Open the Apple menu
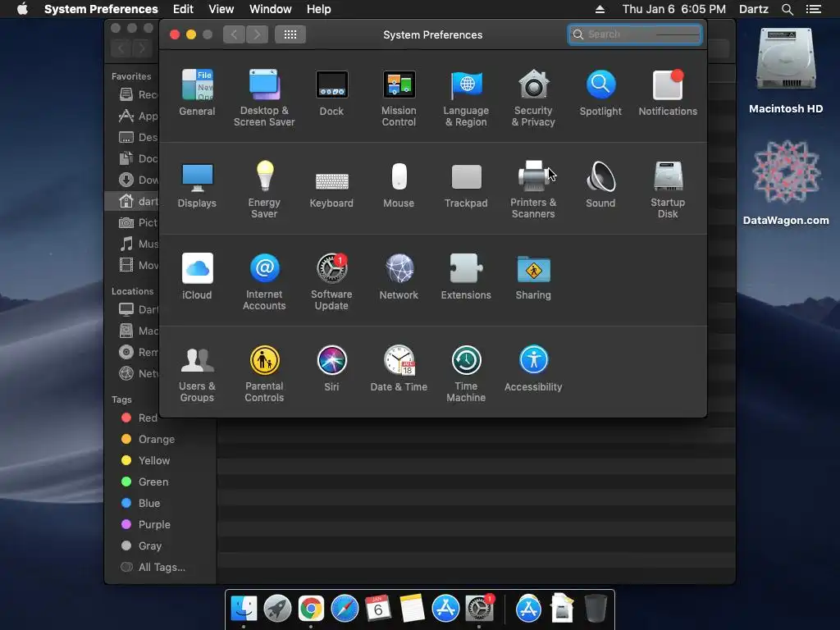The width and height of the screenshot is (840, 630). [22, 9]
